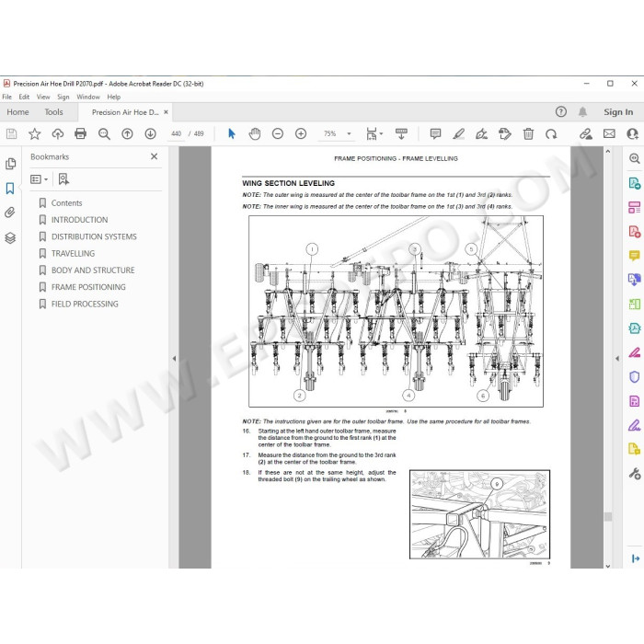Upload the file to cloud
Viewport: 644px width, 644px height.
point(57,134)
